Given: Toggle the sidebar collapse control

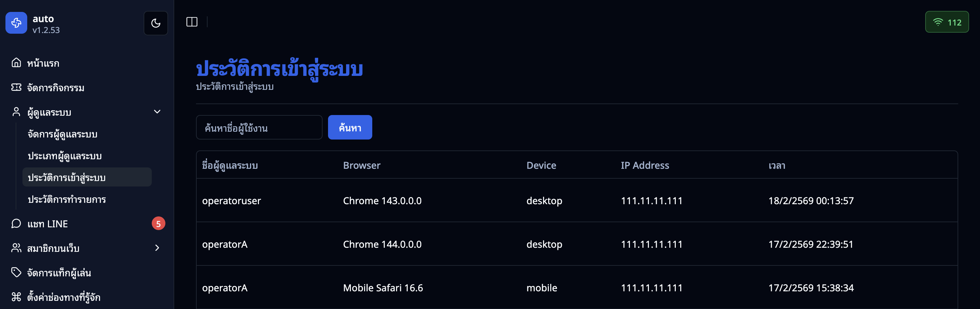Looking at the screenshot, I should tap(192, 22).
